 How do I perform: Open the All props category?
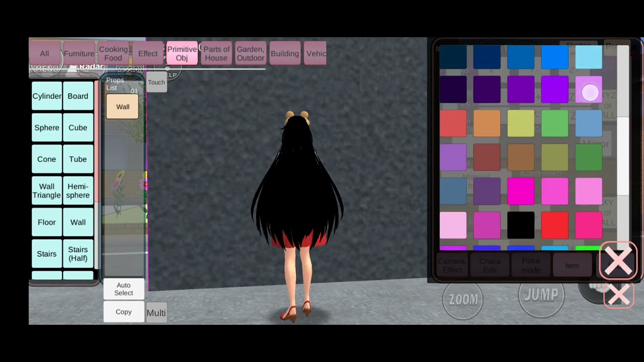44,53
